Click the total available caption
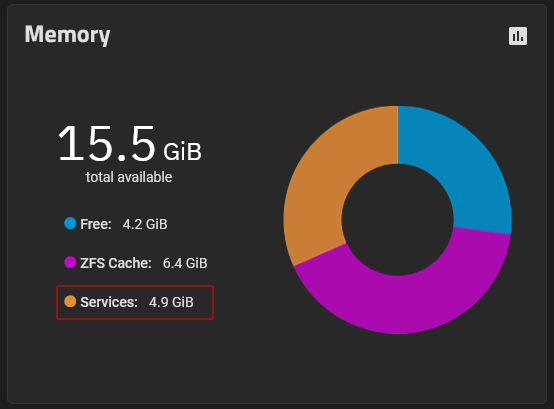 pos(129,177)
